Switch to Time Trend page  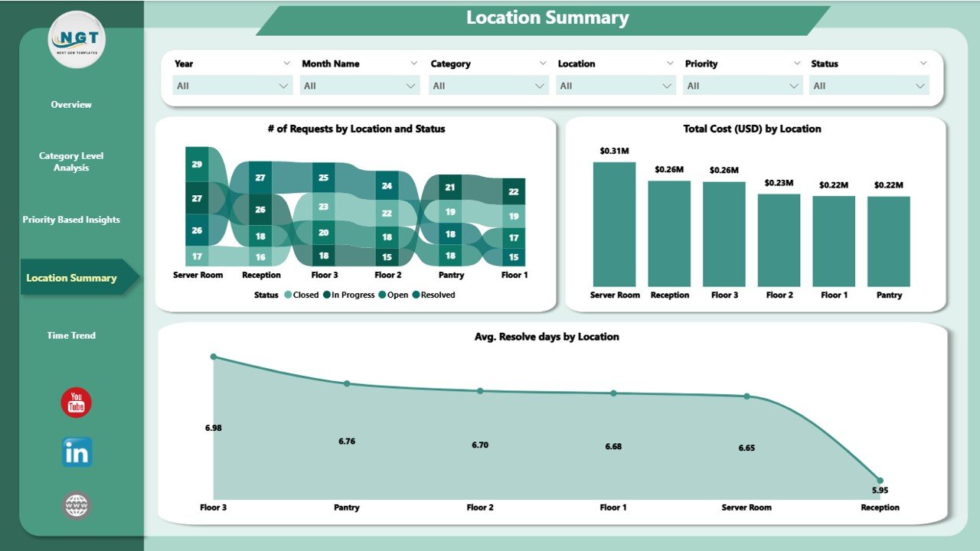pos(71,335)
